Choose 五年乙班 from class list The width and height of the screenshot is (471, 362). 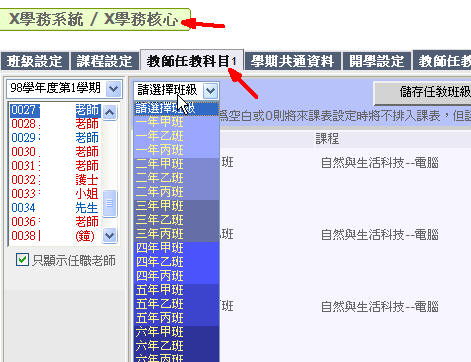[x=176, y=304]
